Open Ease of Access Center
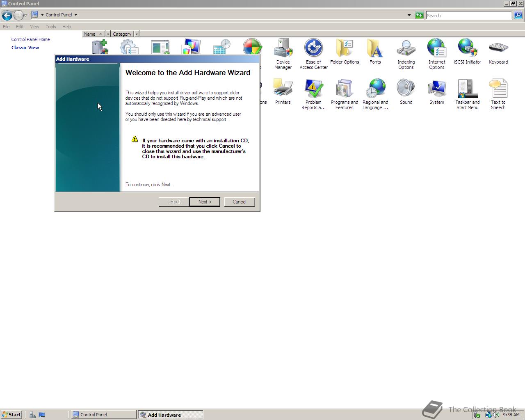Viewport: 525px width, 420px height. (x=313, y=54)
